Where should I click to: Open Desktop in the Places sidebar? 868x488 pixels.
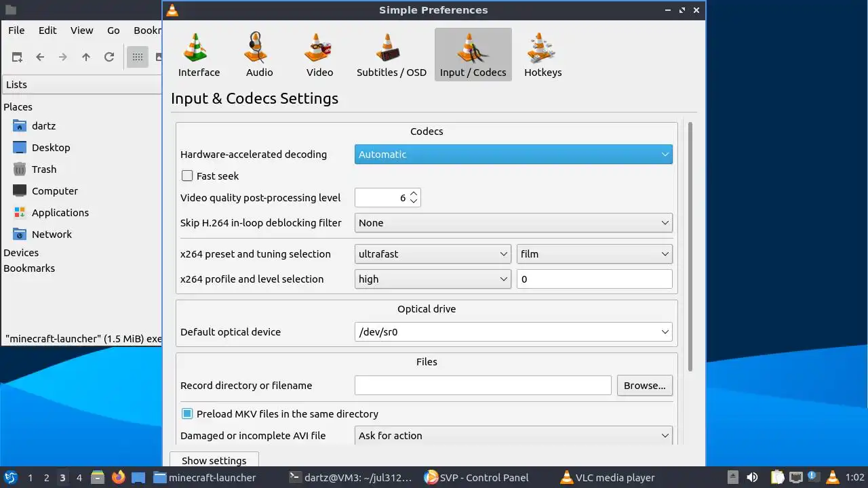click(51, 148)
